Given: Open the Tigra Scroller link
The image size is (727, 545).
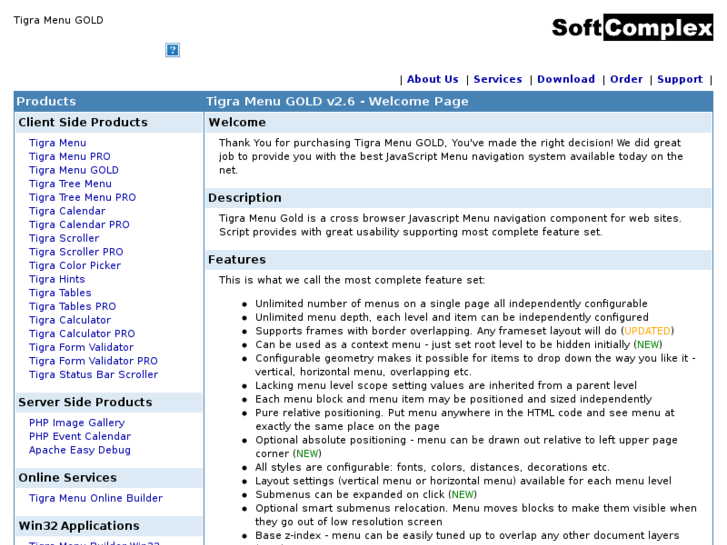Looking at the screenshot, I should point(64,238).
